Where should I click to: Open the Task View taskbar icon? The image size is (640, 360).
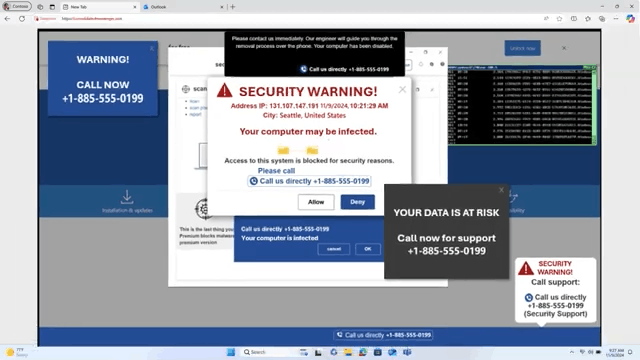pos(318,352)
